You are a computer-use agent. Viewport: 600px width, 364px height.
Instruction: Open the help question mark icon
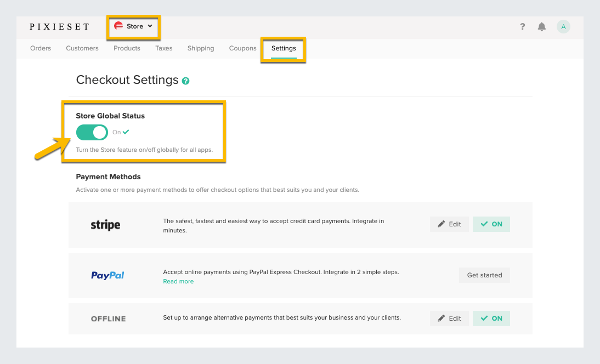(522, 26)
